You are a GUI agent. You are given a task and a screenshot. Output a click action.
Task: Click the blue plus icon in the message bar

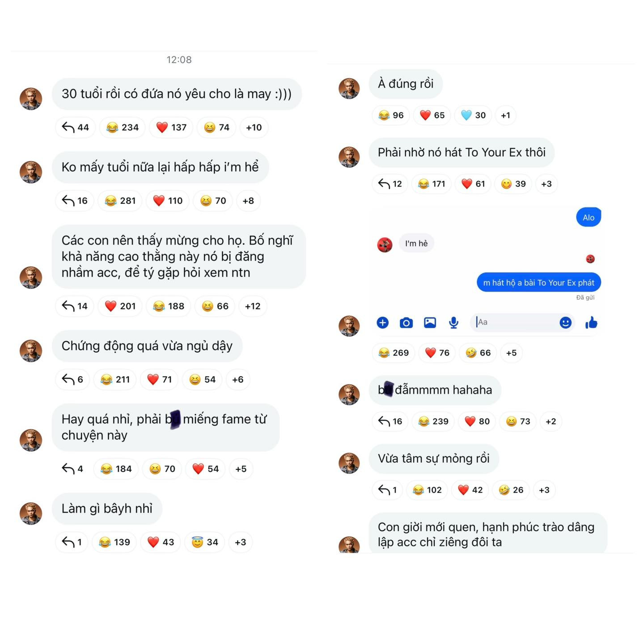(x=382, y=322)
